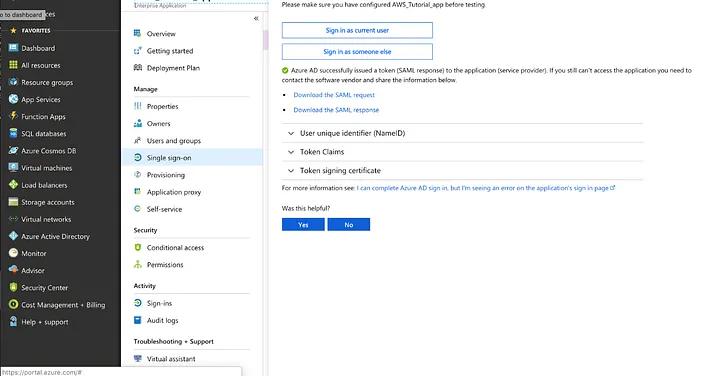Click the Advisor cloud icon
The height and width of the screenshot is (376, 720).
(x=13, y=270)
